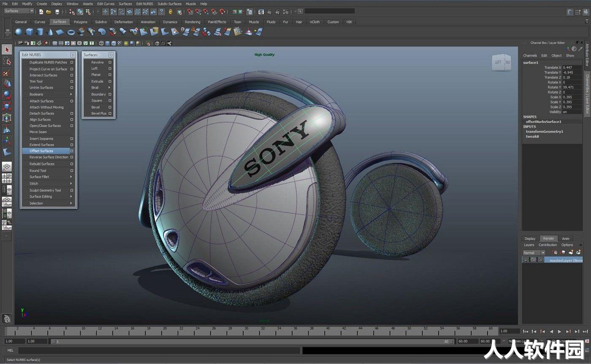591x364 pixels.
Task: Click the help question mark icon
Action: point(161,12)
